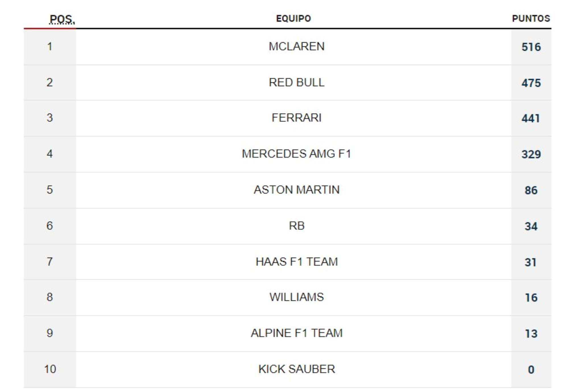Select the HAAS F1 TEAM entry
This screenshot has width=563, height=392.
pyautogui.click(x=296, y=262)
